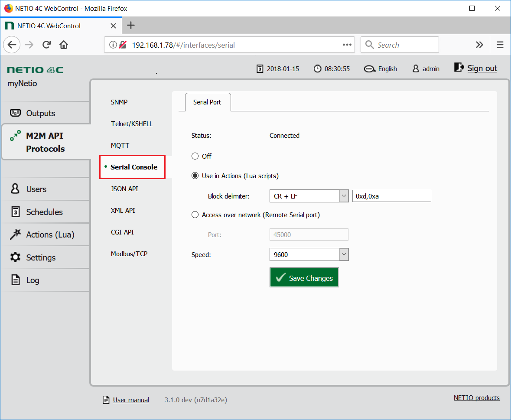Click the insecure connection lock icon
The image size is (511, 420).
click(x=123, y=45)
